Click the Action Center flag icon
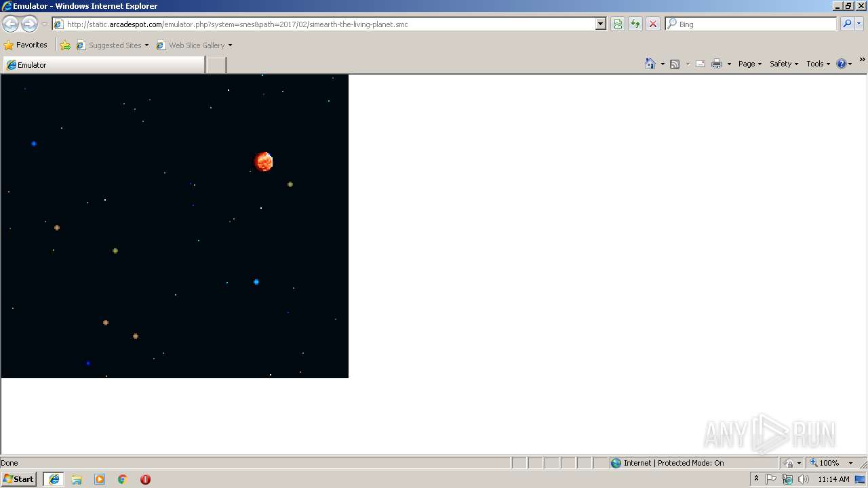 point(771,479)
